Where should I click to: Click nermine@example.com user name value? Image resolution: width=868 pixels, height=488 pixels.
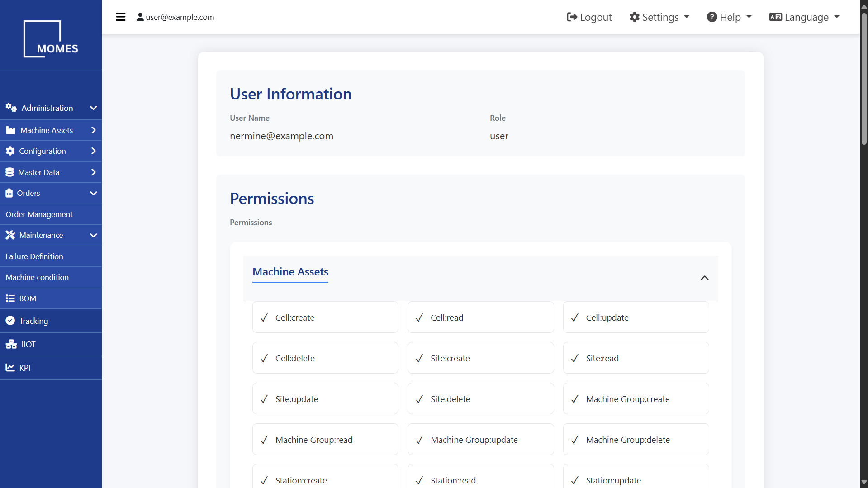click(x=281, y=136)
